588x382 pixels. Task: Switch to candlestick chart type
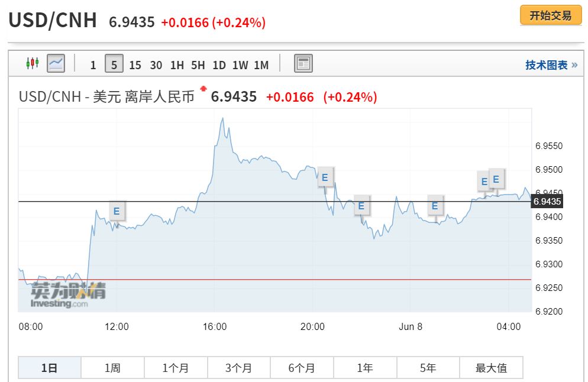[32, 63]
